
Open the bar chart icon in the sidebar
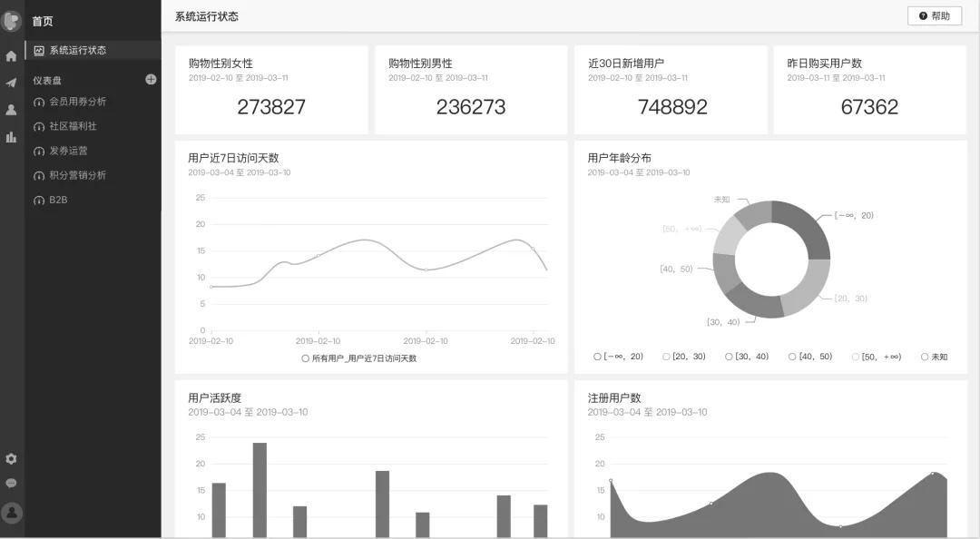(x=10, y=136)
